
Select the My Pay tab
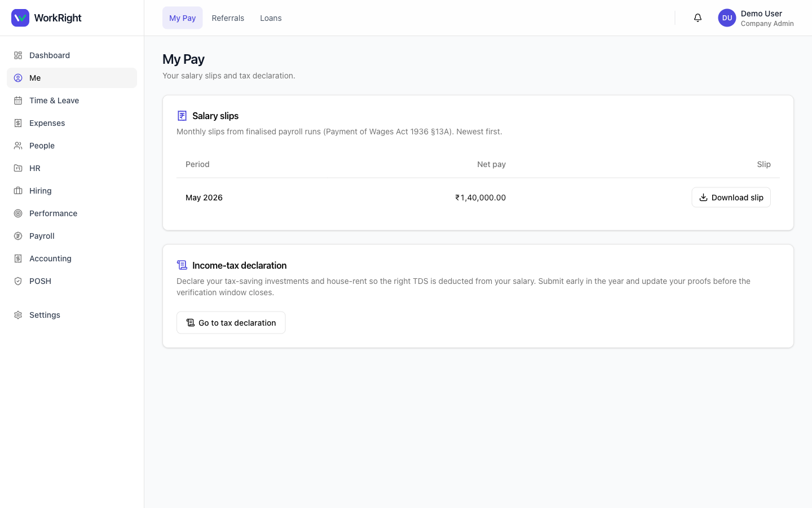[183, 18]
